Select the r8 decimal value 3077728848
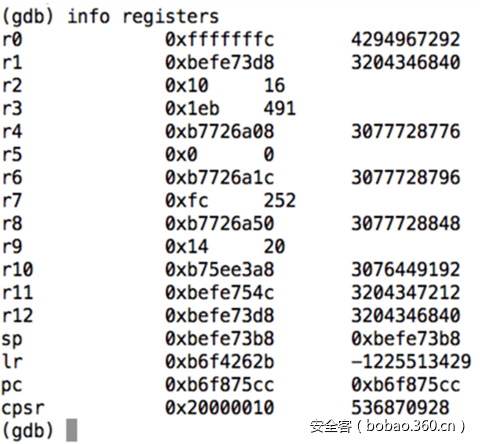The height and width of the screenshot is (444, 480). pyautogui.click(x=406, y=223)
